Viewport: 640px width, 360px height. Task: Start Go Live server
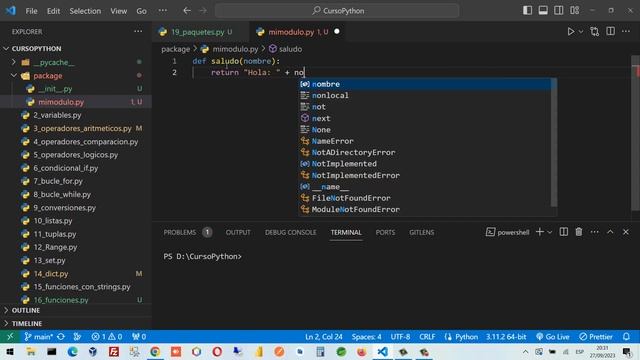(553, 337)
